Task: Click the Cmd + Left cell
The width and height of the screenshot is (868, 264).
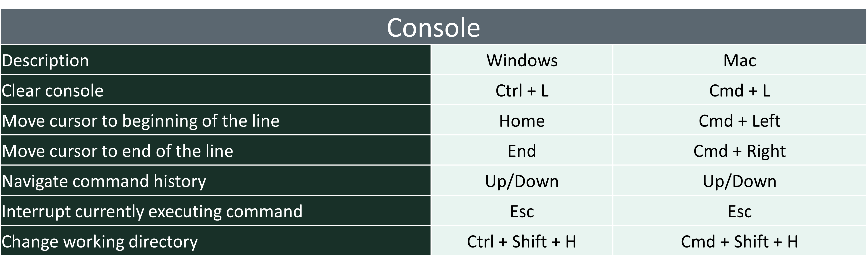Action: tap(740, 120)
